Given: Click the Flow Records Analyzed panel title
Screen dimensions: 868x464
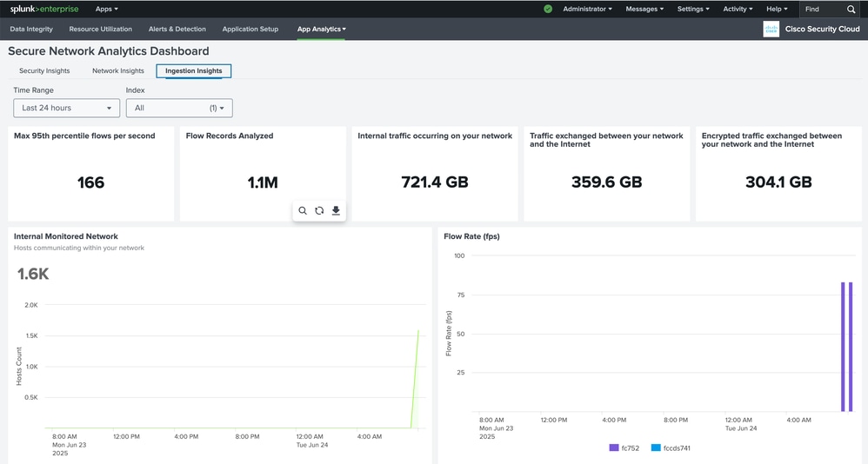Looking at the screenshot, I should pyautogui.click(x=230, y=136).
